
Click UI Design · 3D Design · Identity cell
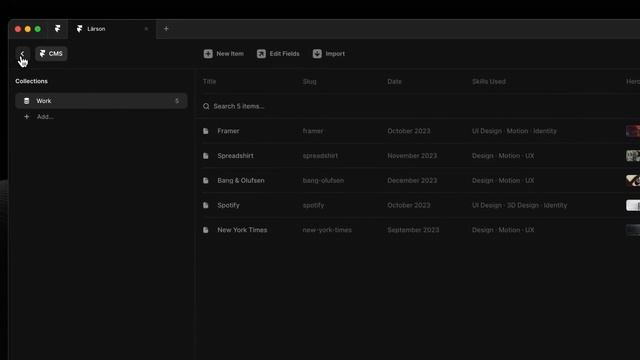(x=519, y=205)
